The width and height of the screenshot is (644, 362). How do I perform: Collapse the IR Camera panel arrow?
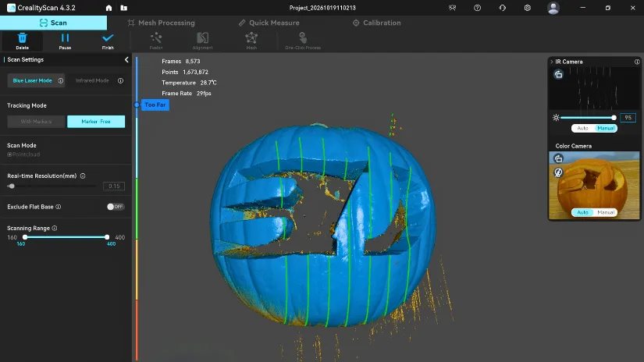click(552, 62)
